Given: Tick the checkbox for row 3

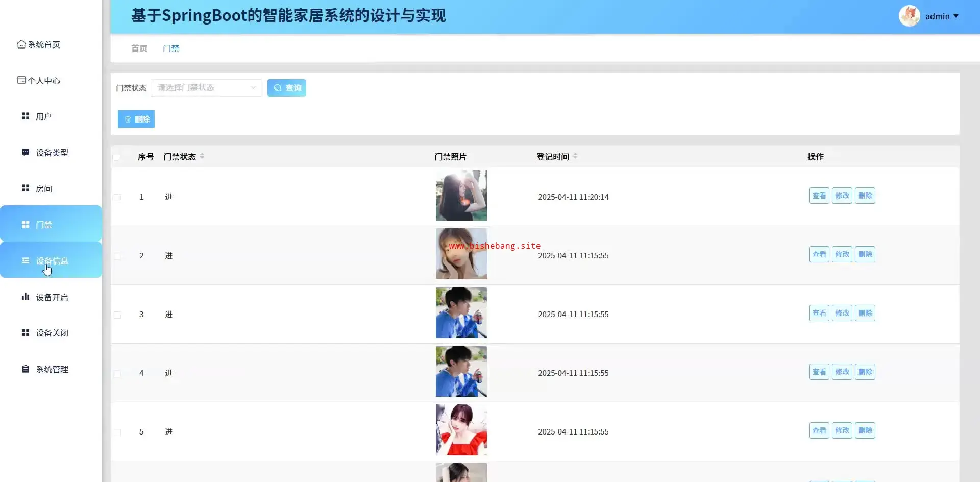Looking at the screenshot, I should pyautogui.click(x=117, y=315).
